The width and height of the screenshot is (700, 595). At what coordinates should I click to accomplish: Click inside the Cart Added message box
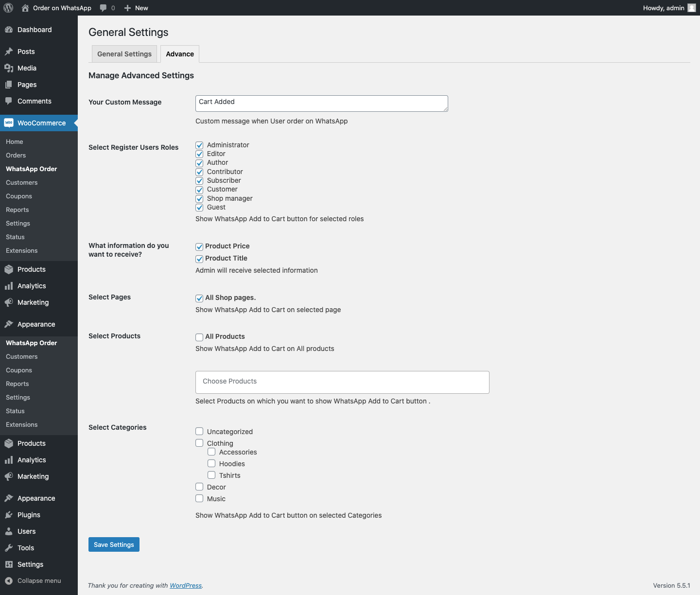321,103
